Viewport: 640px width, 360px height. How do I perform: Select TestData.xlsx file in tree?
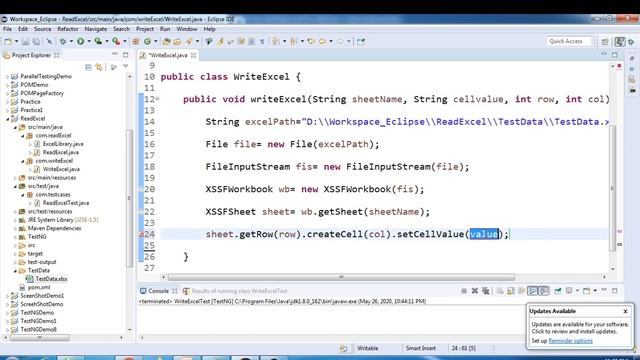pos(51,279)
